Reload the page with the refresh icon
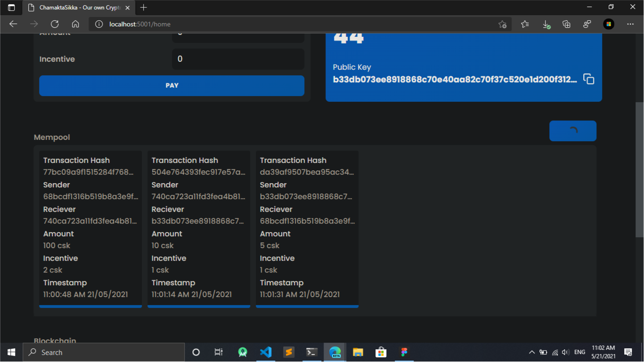 [x=55, y=24]
